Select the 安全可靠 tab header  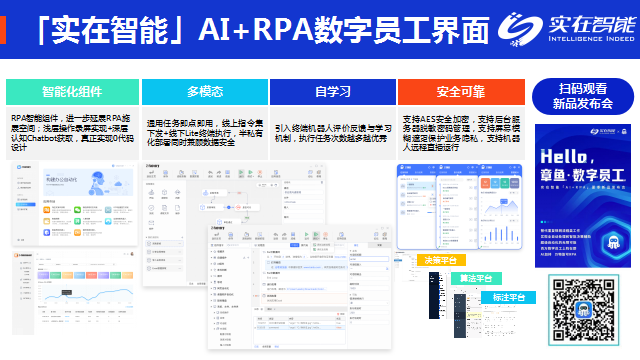tap(461, 92)
